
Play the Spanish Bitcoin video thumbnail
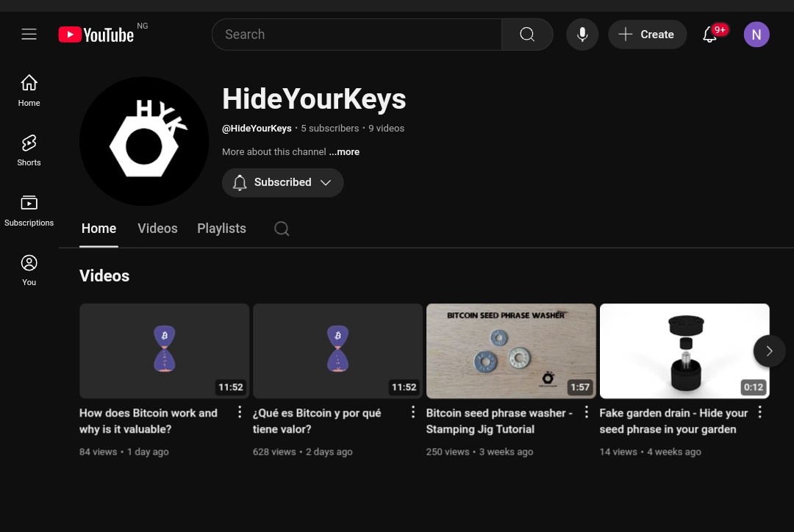337,351
